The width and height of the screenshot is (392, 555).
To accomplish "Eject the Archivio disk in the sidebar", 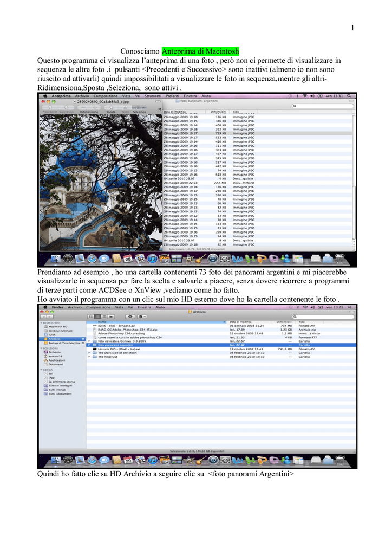I will click(83, 339).
